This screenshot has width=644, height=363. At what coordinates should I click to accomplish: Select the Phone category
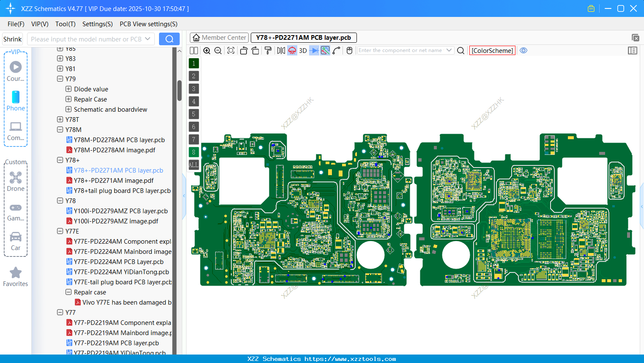click(x=16, y=101)
